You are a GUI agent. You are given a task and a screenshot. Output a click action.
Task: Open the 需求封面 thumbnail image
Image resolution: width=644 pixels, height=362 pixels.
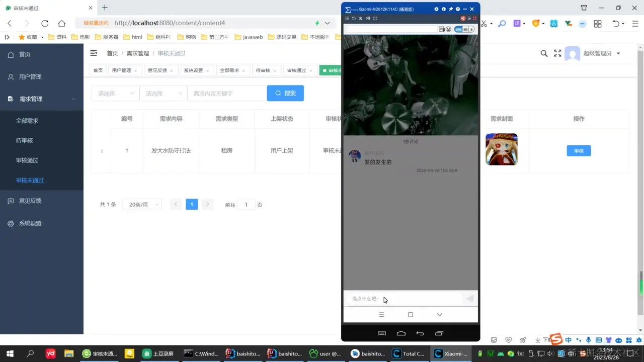pyautogui.click(x=502, y=149)
